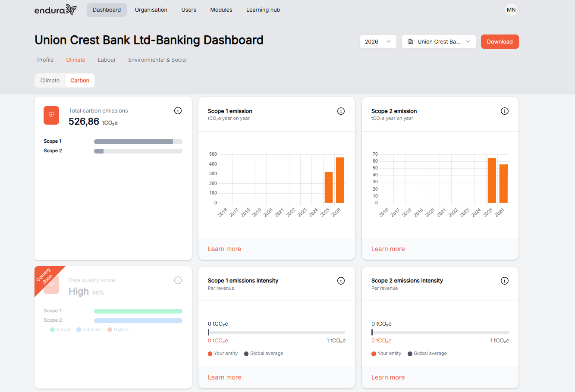Click Global average legend in Scope 1 intensity

pos(264,354)
